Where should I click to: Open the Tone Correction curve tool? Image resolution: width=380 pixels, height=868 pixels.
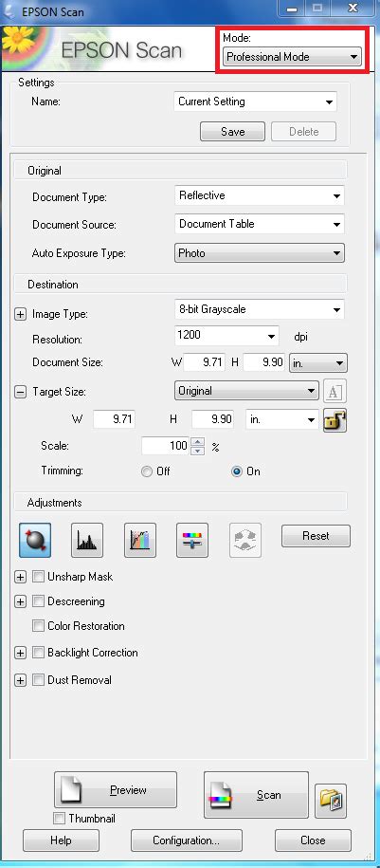(140, 539)
